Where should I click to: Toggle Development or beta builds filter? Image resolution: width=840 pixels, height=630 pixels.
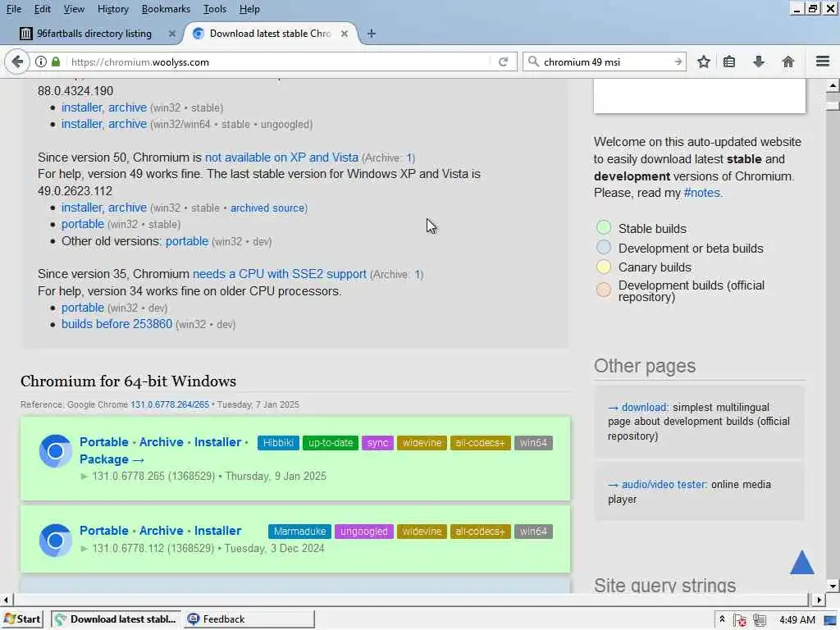tap(603, 248)
